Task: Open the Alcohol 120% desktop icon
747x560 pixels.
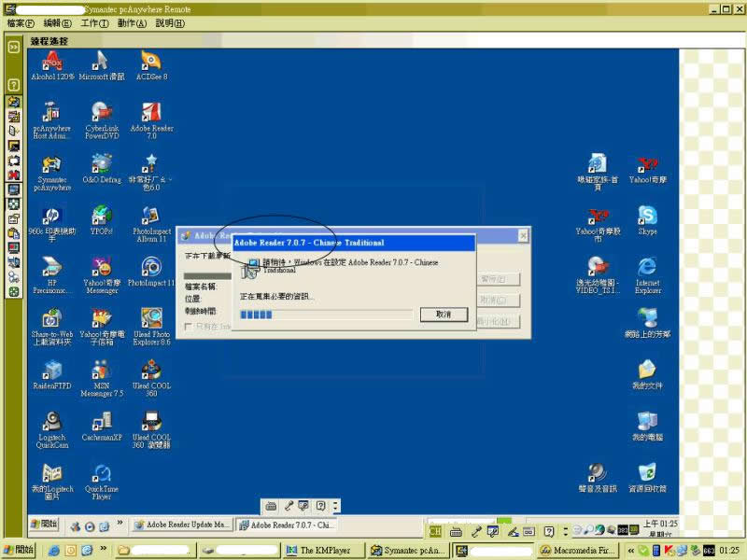Action: [52, 65]
